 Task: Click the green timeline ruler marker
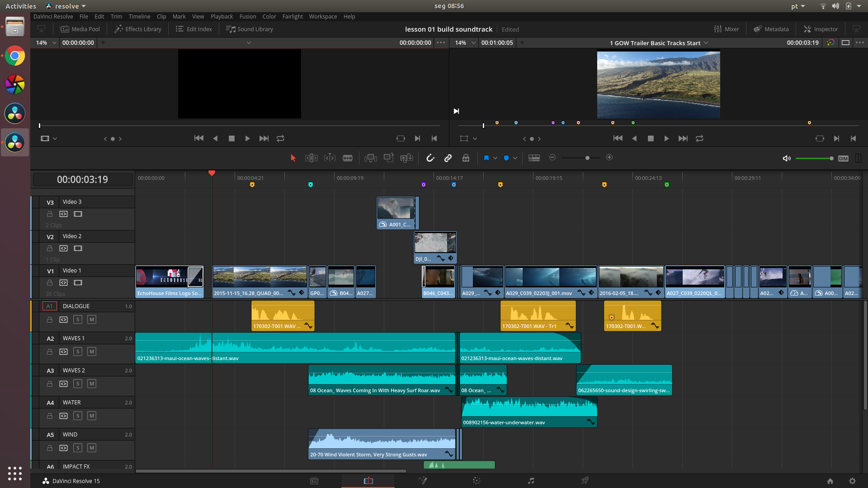tap(666, 185)
